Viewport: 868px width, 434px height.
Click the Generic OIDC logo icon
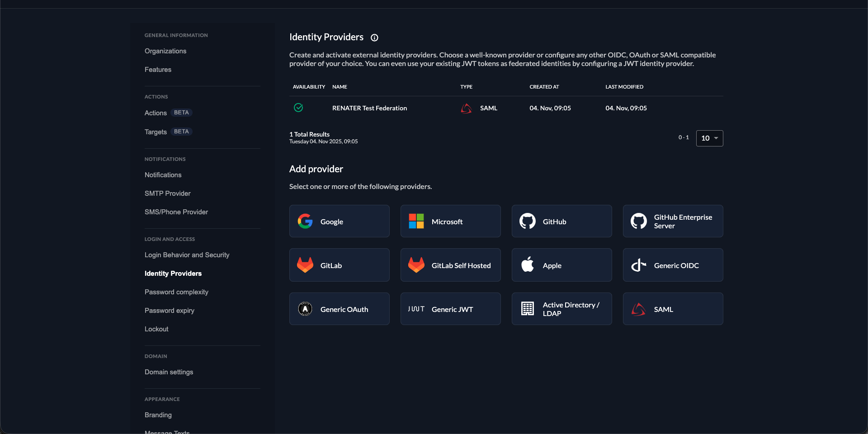tap(638, 265)
